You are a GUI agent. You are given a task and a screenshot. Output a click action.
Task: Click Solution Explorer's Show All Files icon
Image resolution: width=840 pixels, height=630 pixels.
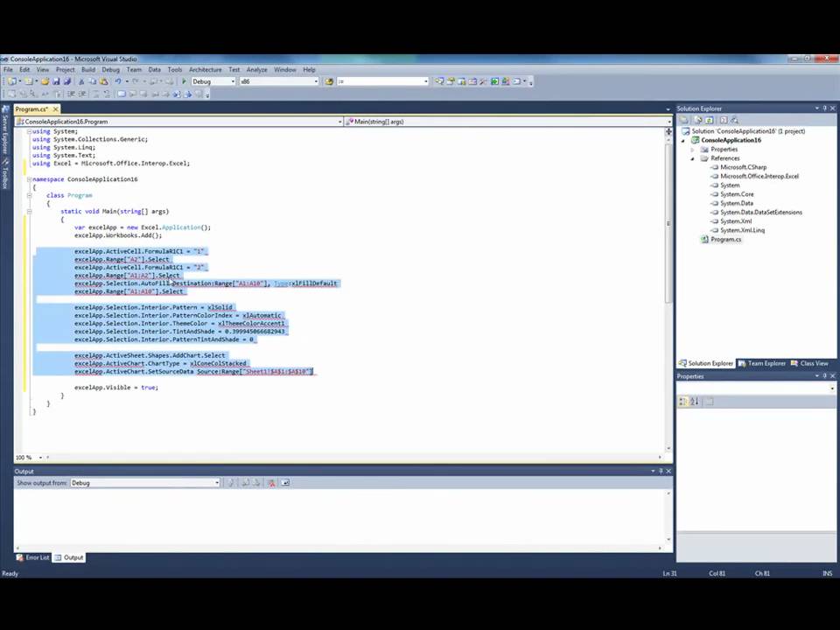[x=697, y=120]
